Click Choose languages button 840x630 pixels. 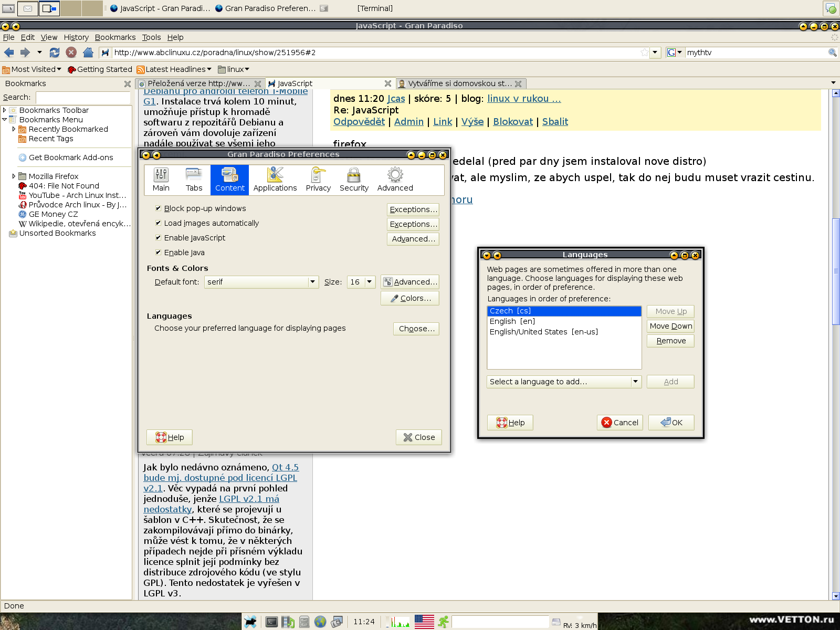(416, 329)
